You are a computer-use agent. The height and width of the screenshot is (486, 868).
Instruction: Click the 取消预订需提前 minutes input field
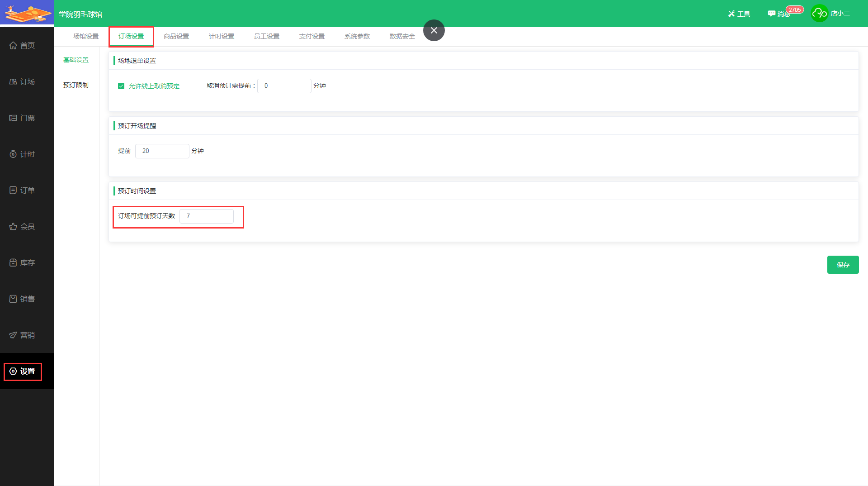284,86
